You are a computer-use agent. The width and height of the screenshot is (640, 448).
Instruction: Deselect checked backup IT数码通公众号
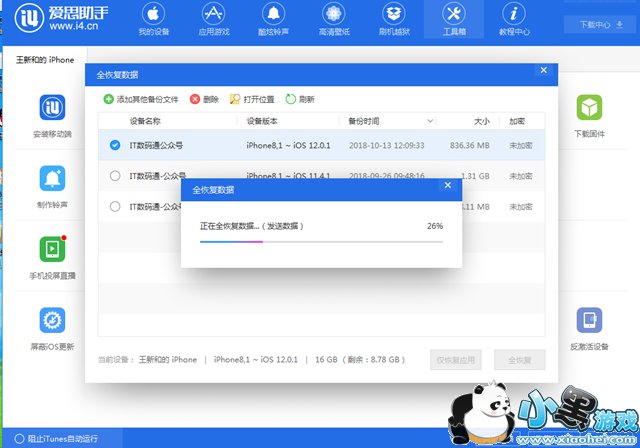[115, 145]
